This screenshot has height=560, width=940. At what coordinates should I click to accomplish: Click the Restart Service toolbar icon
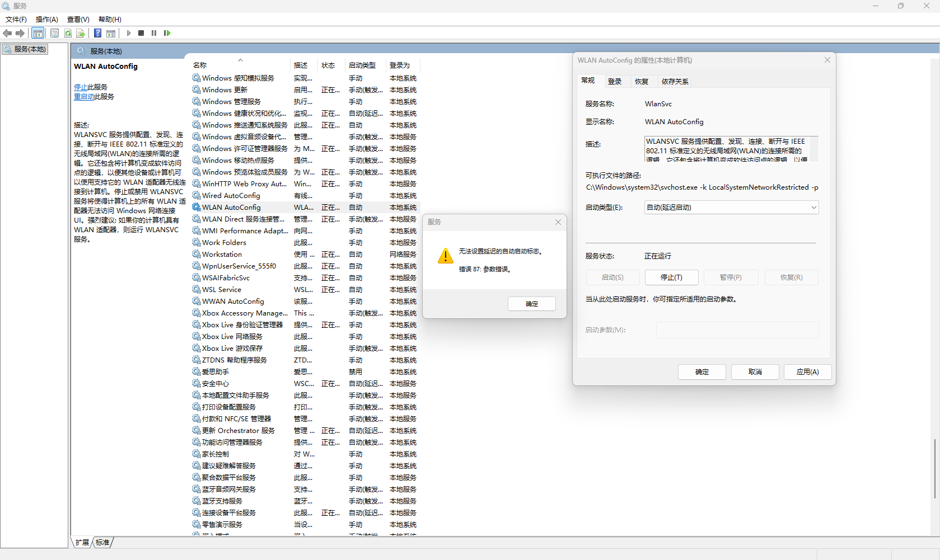167,33
